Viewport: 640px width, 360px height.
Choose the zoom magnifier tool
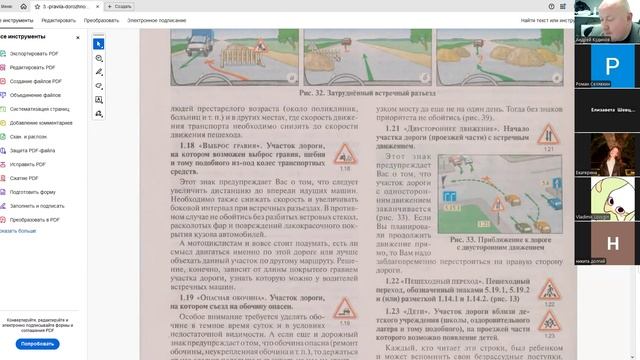99,58
